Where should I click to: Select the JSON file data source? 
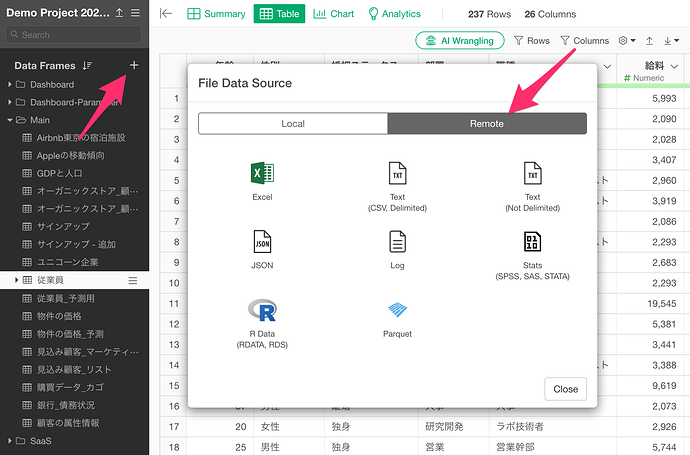[262, 250]
